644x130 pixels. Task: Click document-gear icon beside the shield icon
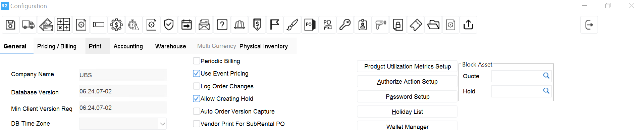151,25
